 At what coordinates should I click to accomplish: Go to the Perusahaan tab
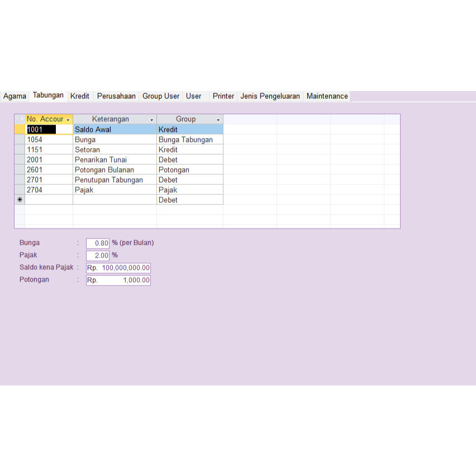pyautogui.click(x=116, y=96)
